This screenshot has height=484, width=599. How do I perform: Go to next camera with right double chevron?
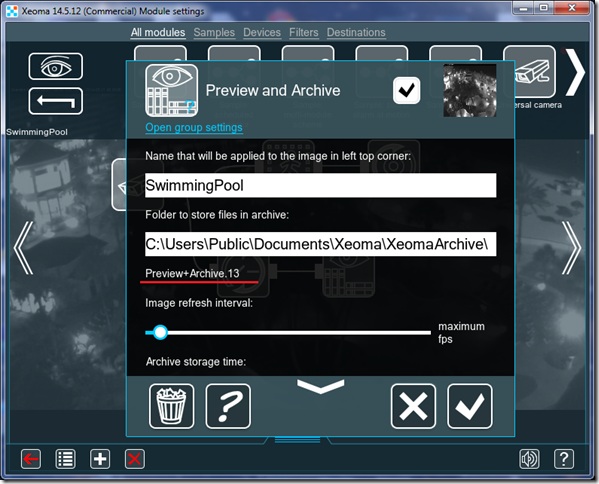(571, 248)
